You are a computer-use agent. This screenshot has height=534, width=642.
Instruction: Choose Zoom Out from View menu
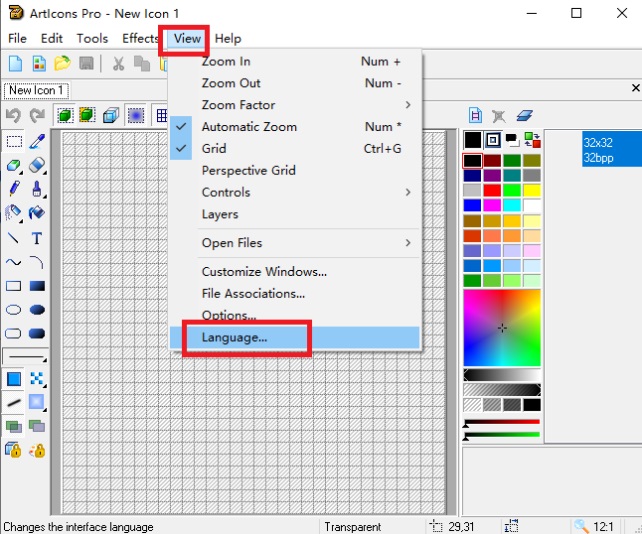tap(295, 83)
